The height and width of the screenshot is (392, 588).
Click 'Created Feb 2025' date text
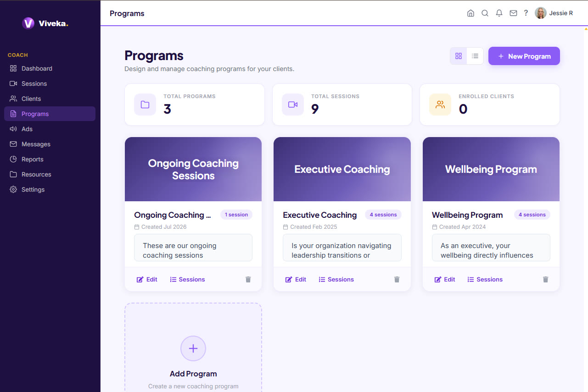[x=314, y=227]
